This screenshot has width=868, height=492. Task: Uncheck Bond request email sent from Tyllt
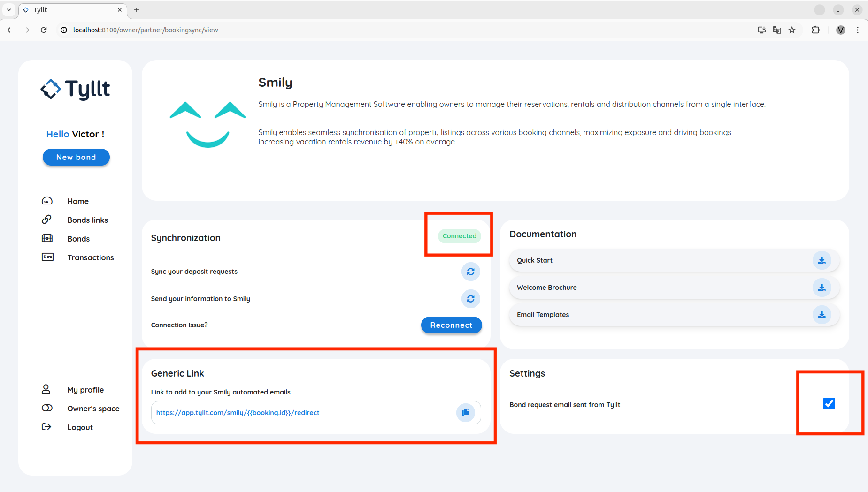829,403
